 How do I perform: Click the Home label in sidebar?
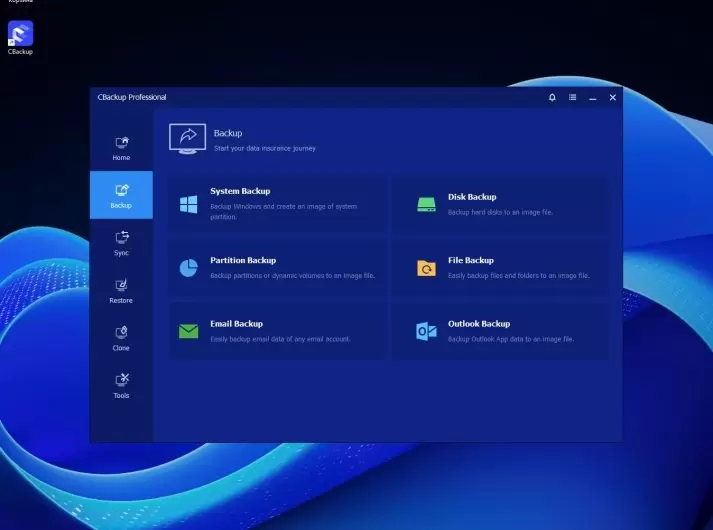[121, 158]
